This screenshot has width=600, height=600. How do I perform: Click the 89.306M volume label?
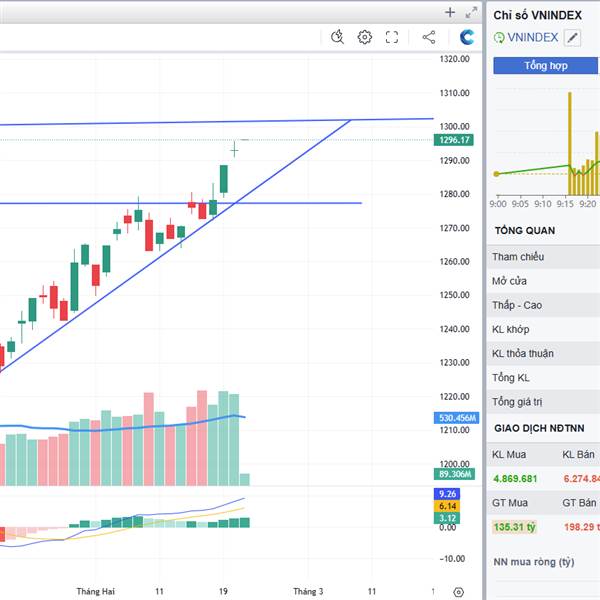[x=454, y=474]
